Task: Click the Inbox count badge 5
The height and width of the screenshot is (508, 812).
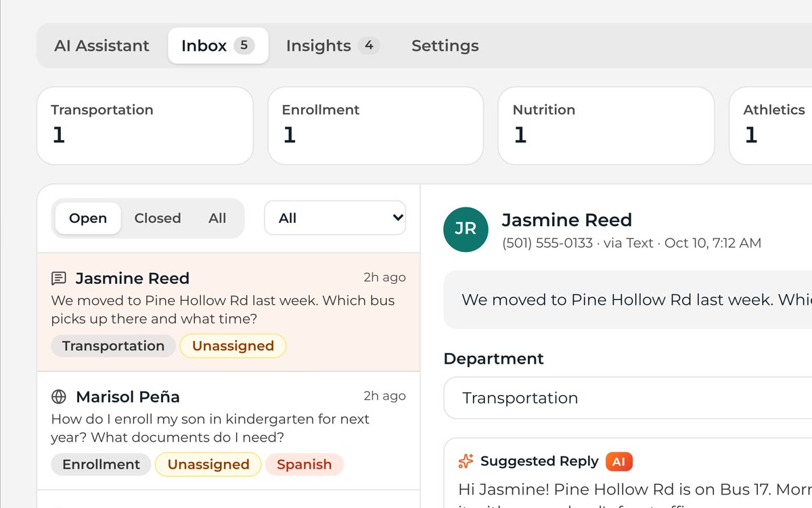Action: 244,45
